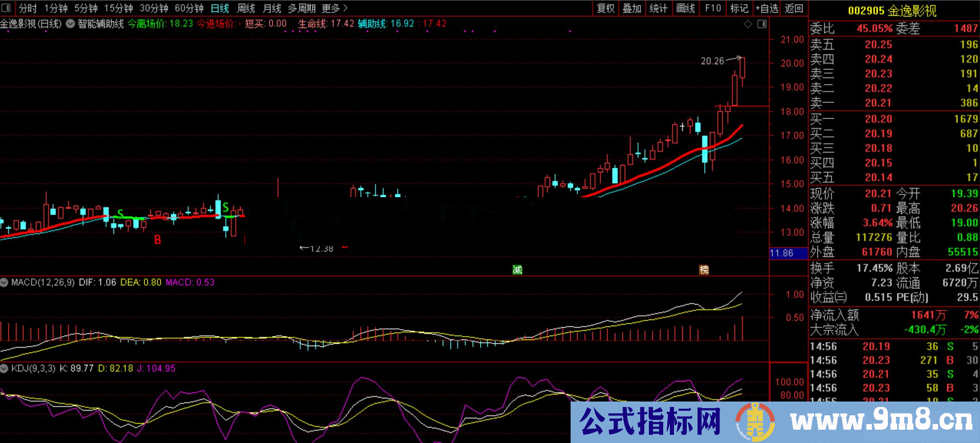
Task: Click the green 减 marker icon
Action: (517, 270)
